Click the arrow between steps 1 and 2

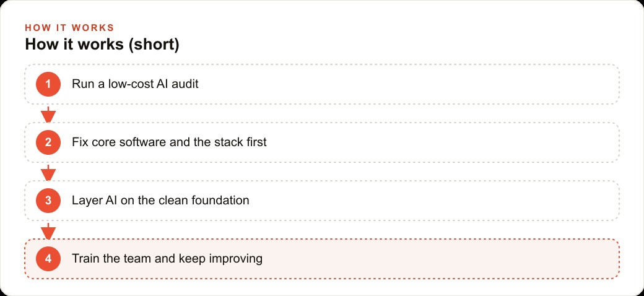coord(48,114)
